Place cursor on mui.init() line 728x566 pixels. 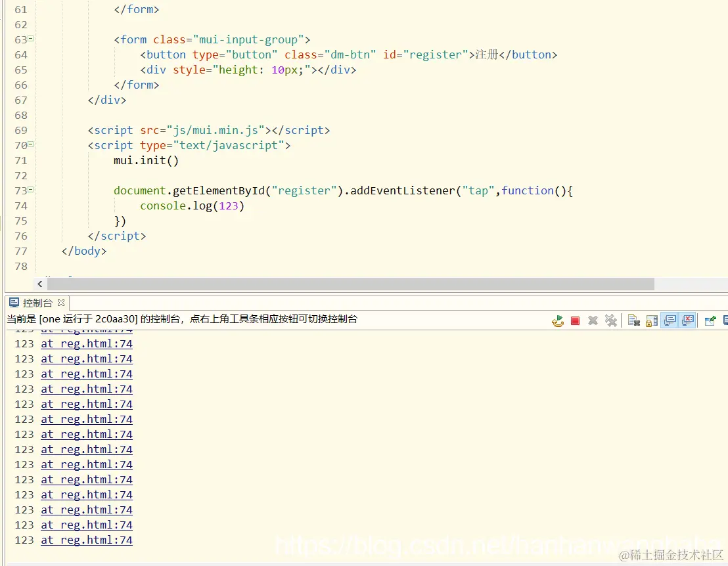(x=146, y=160)
